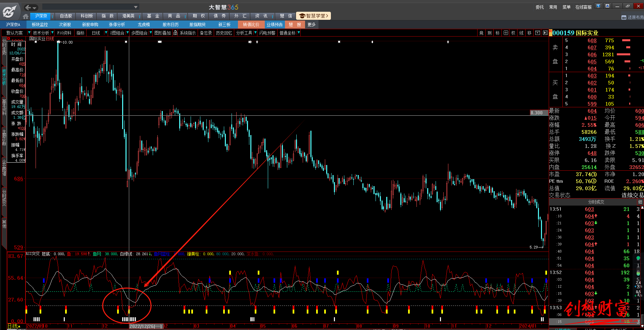Viewport: 644px width, 330px height.
Task: Click the 细 detail button beside 分时成交
Action: [x=640, y=202]
